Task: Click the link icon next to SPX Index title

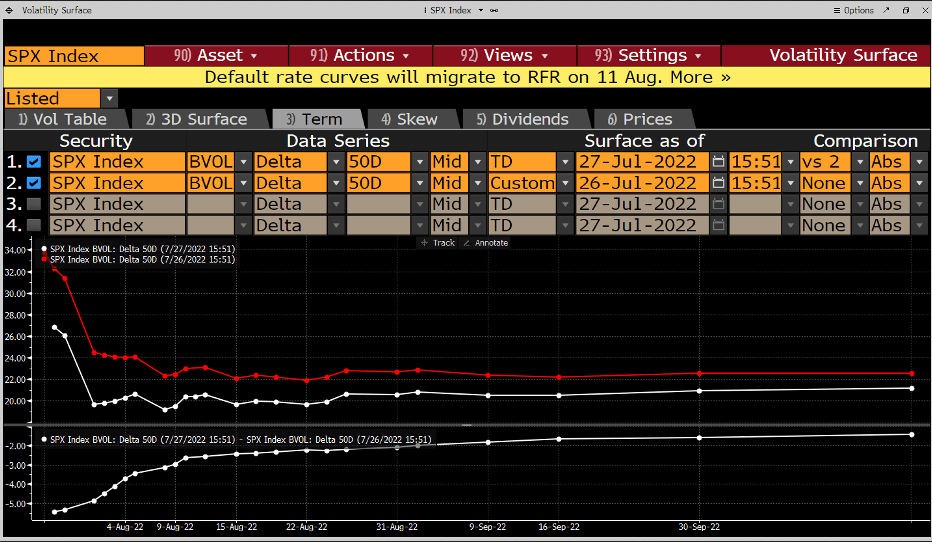Action: pos(494,10)
